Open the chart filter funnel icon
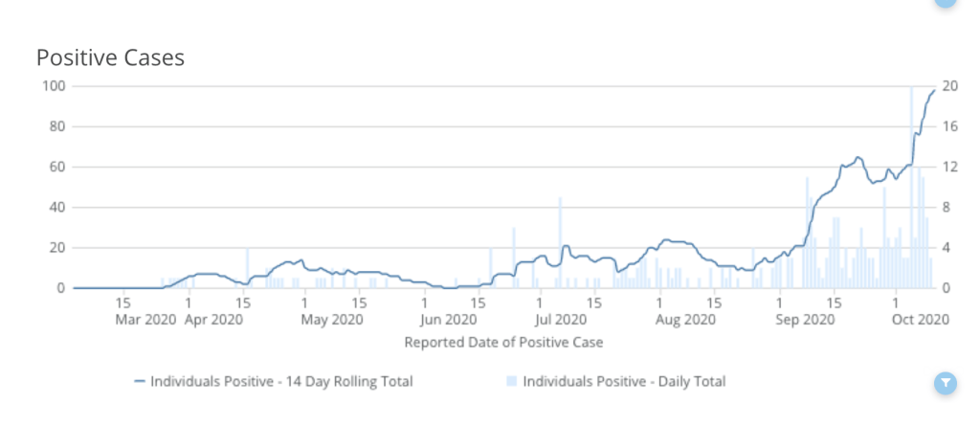Viewport: 980px width, 427px height. [945, 384]
